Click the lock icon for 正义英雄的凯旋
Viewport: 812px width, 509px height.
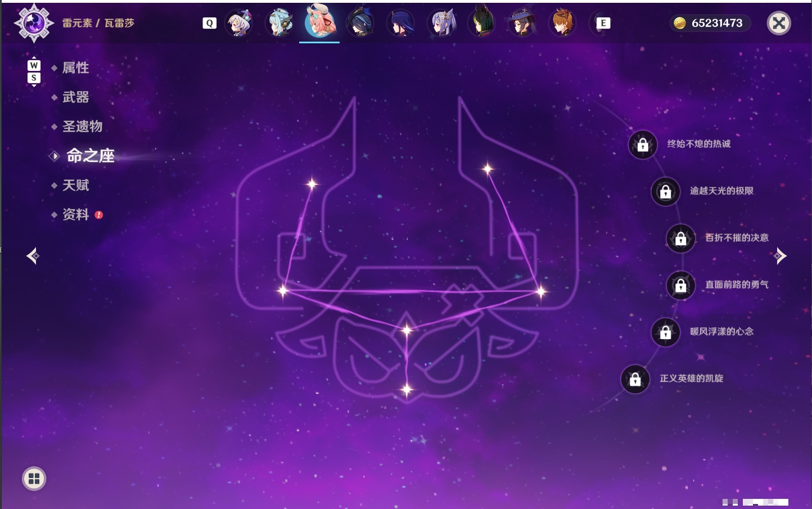coord(635,379)
